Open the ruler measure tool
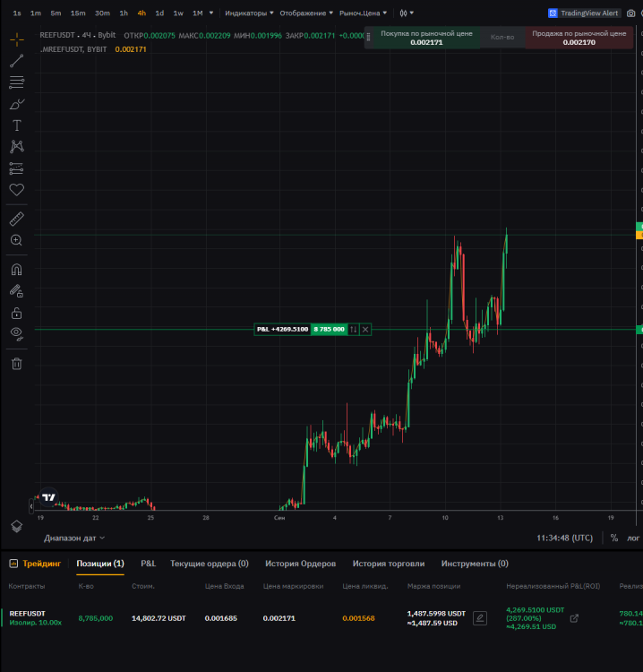Screen dimensions: 643x672 [x=16, y=219]
